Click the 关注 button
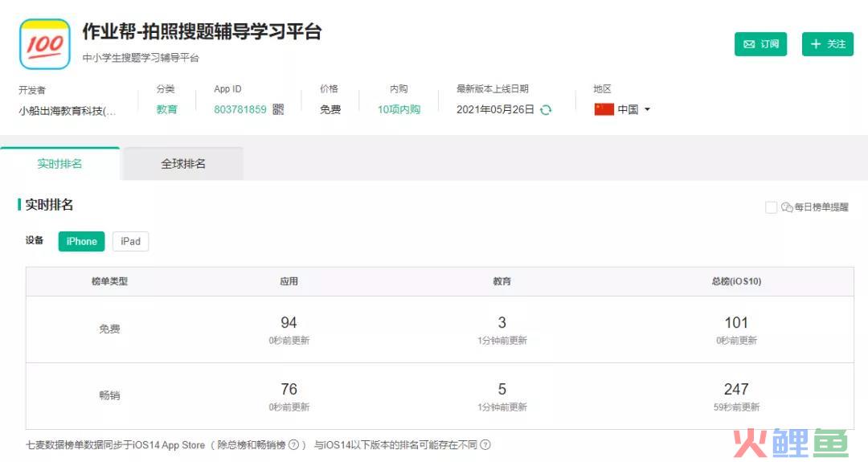 tap(828, 44)
